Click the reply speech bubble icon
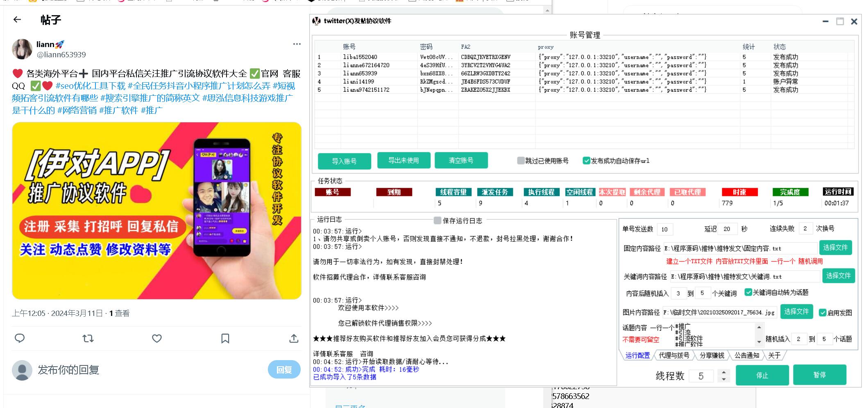Image resolution: width=868 pixels, height=408 pixels. (20, 338)
